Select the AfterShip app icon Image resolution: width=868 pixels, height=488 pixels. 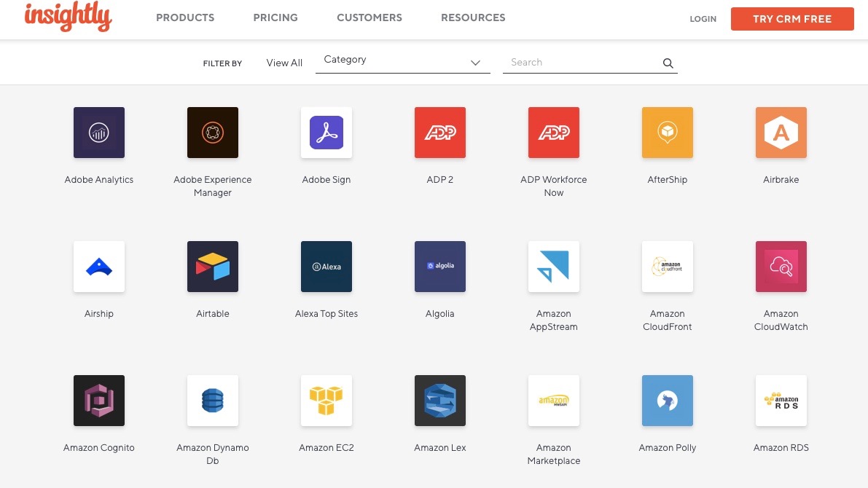[x=668, y=133]
